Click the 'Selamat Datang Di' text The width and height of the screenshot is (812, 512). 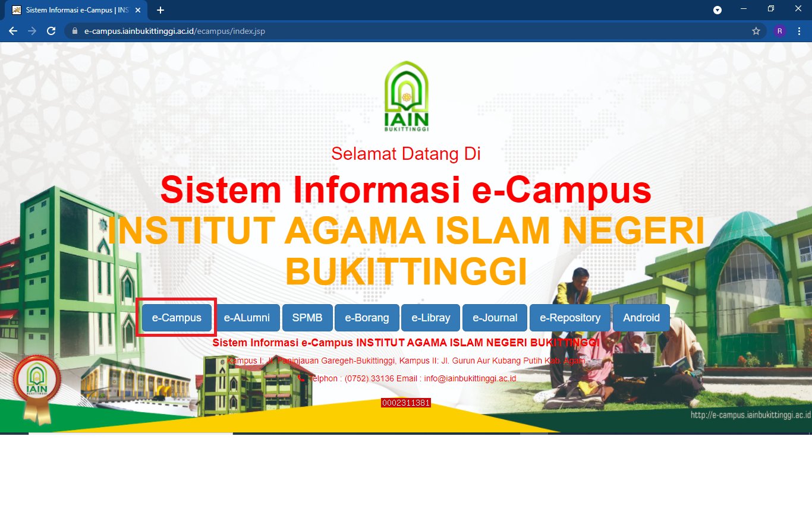coord(406,153)
